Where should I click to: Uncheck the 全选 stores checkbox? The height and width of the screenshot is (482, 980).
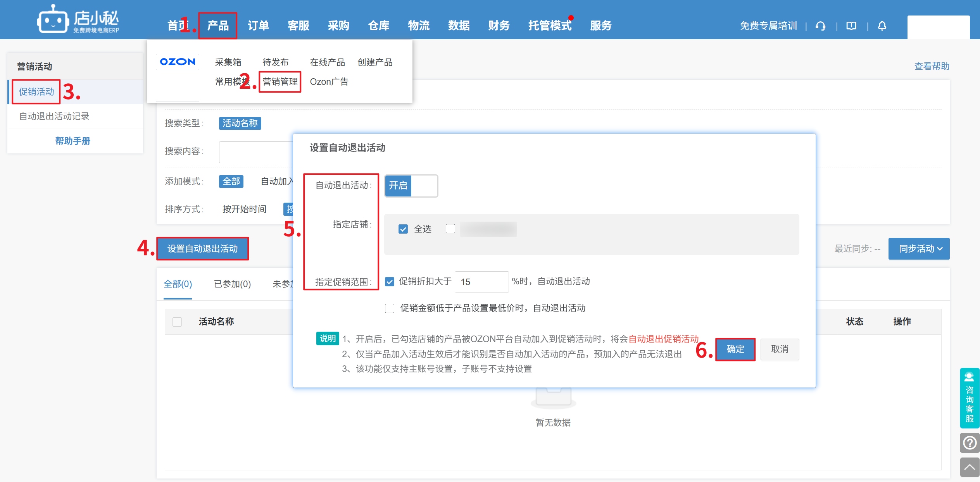click(403, 229)
